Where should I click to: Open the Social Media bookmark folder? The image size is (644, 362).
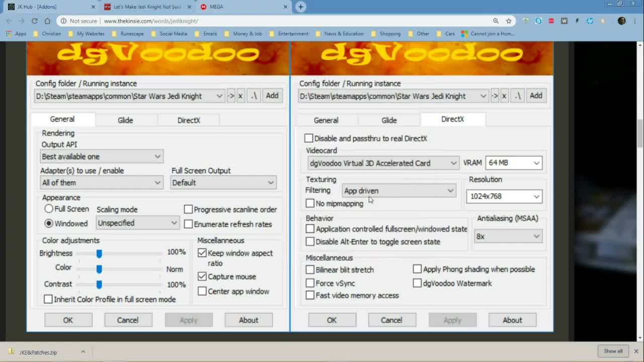169,34
